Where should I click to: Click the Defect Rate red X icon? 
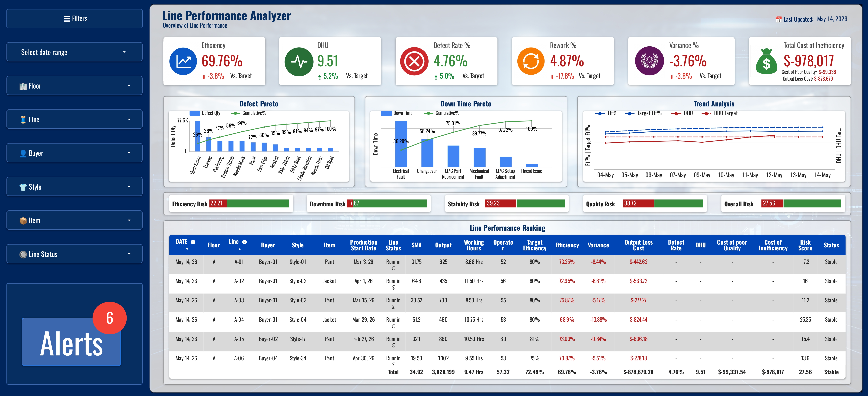click(414, 61)
